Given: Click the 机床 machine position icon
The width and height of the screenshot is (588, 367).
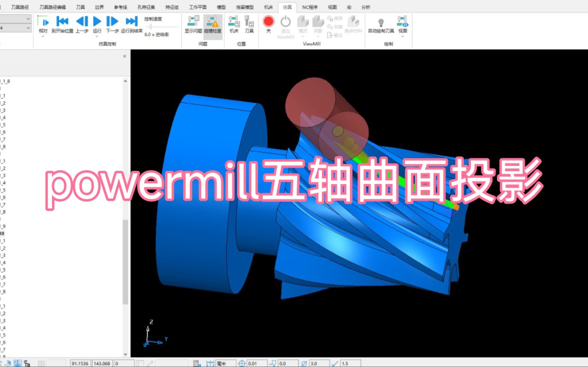Looking at the screenshot, I should pyautogui.click(x=234, y=21).
